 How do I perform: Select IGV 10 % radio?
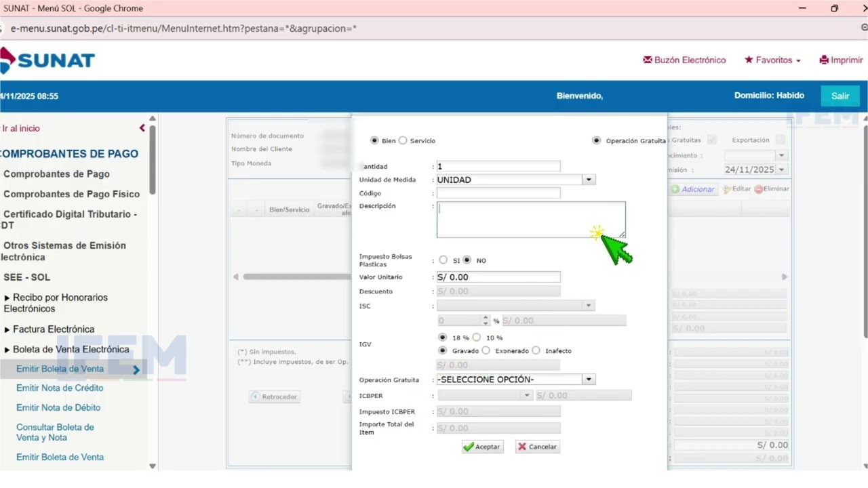[477, 337]
